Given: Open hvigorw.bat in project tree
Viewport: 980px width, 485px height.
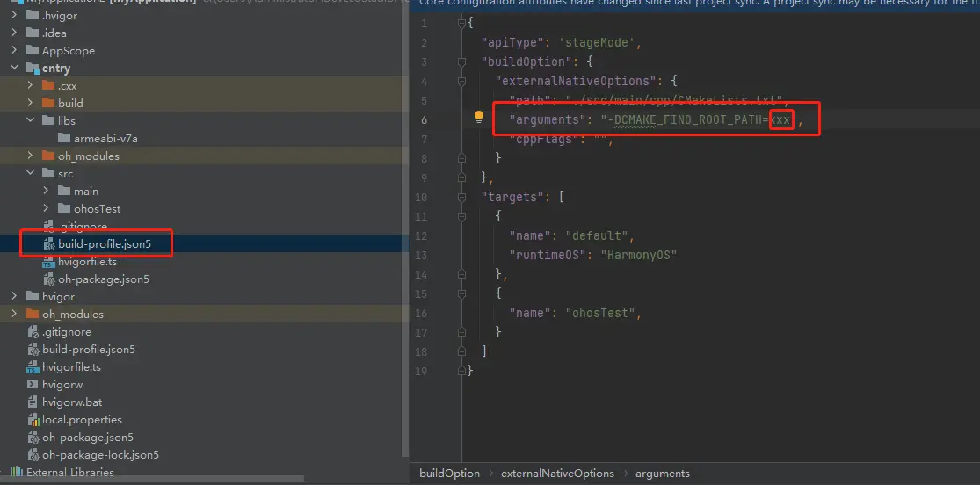Looking at the screenshot, I should click(x=72, y=402).
